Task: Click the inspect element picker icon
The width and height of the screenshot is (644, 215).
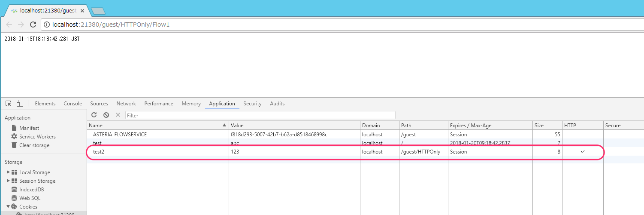Action: 8,104
